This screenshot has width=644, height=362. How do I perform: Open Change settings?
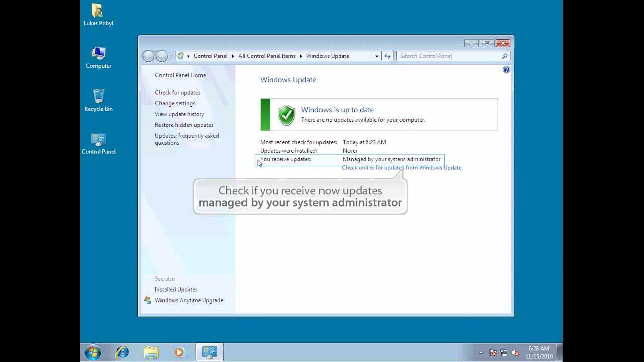(175, 103)
